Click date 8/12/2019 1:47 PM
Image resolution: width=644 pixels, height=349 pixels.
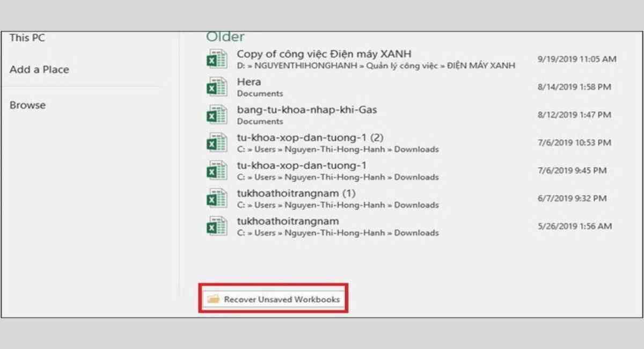tap(574, 115)
